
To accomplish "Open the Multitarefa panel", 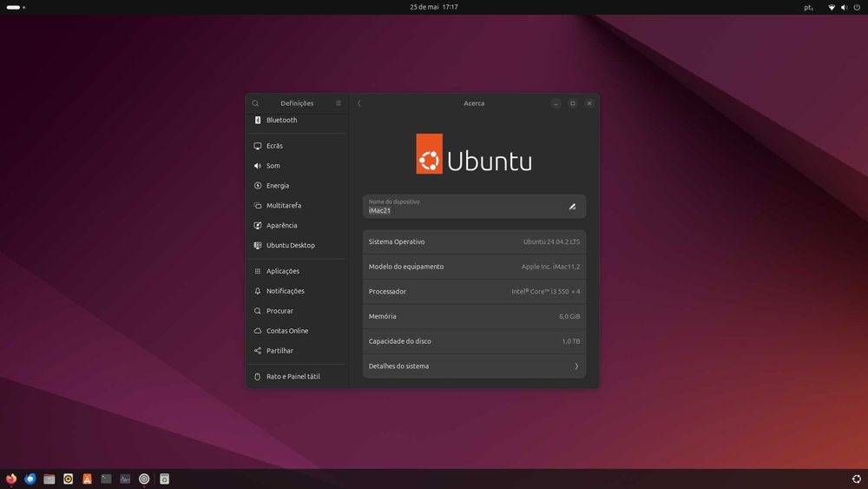I will click(x=297, y=206).
